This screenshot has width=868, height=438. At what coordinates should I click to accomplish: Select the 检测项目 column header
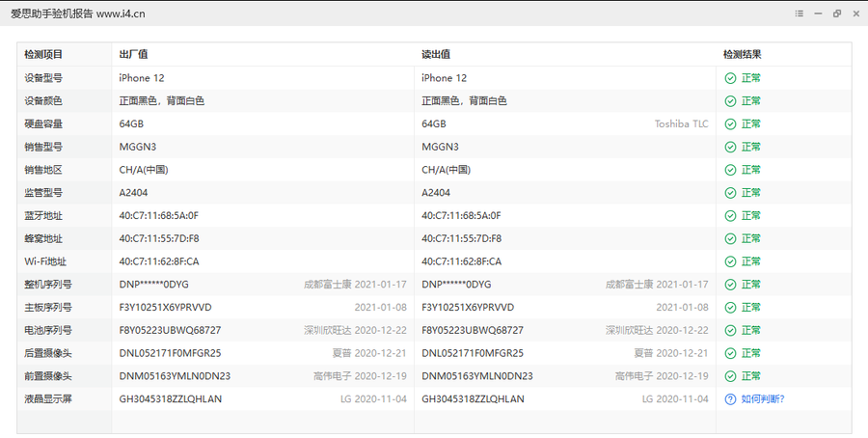(x=43, y=54)
